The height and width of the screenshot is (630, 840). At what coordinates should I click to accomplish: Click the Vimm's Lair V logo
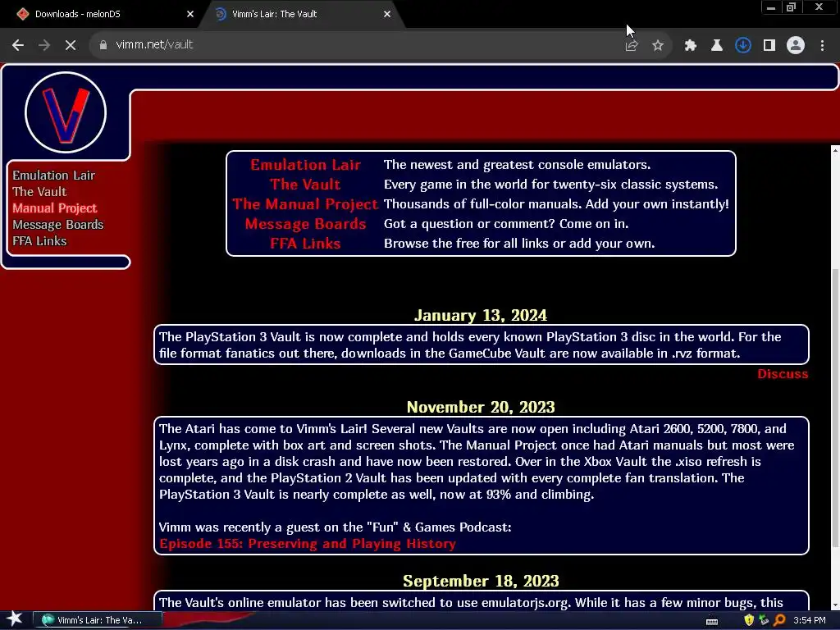pyautogui.click(x=66, y=112)
